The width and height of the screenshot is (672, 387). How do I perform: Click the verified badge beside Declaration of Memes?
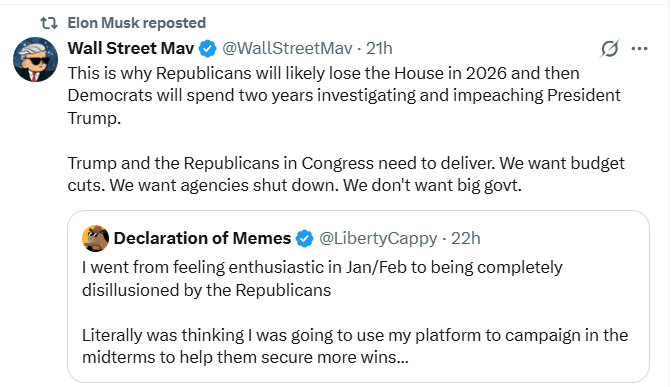pos(305,238)
